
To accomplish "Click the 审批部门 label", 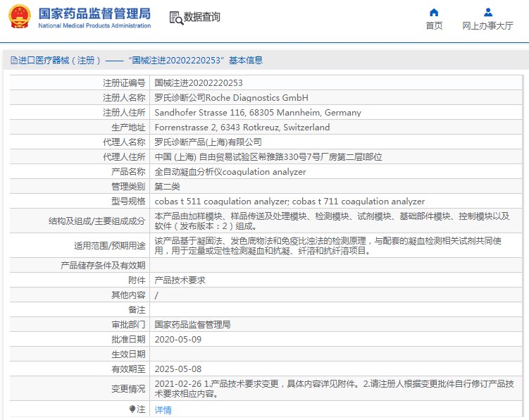I will (x=128, y=325).
